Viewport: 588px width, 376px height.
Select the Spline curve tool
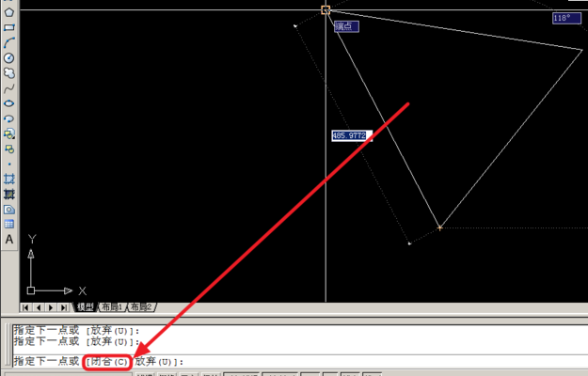9,88
